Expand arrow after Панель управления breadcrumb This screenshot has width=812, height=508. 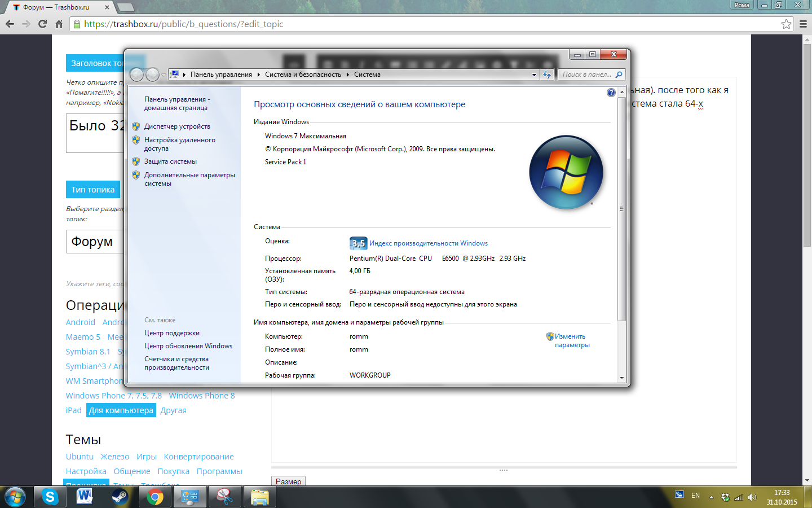coord(258,75)
